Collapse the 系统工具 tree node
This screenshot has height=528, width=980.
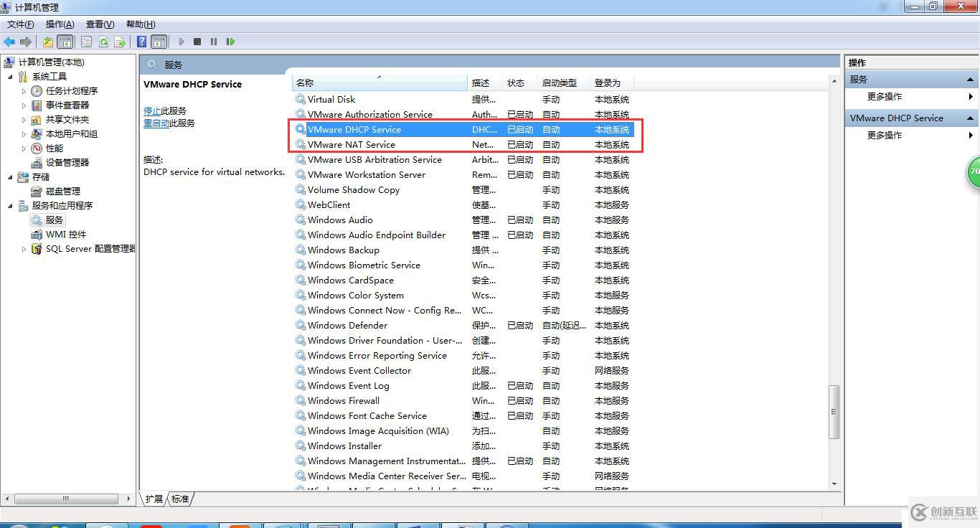tap(10, 77)
